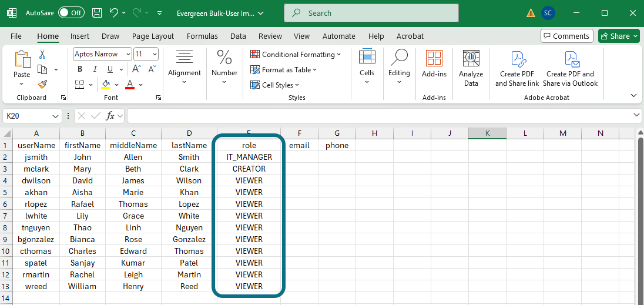Click Create PDF and Share link

click(x=516, y=68)
